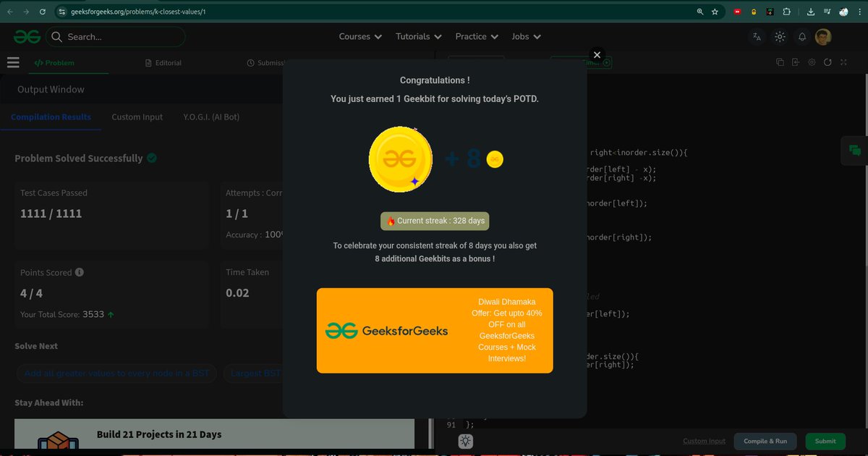This screenshot has height=456, width=868.
Task: Click the browser forward arrow
Action: click(27, 12)
